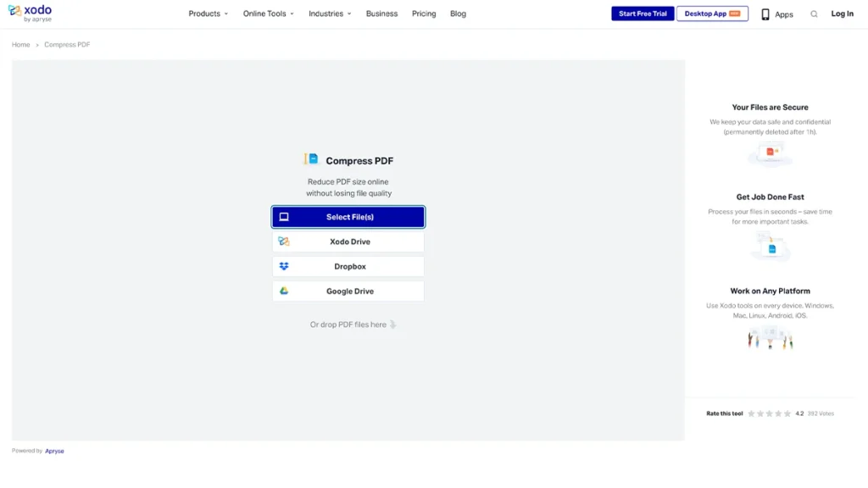Click the Xodo Drive logo icon
Viewport: 868px width, 488px height.
(284, 241)
